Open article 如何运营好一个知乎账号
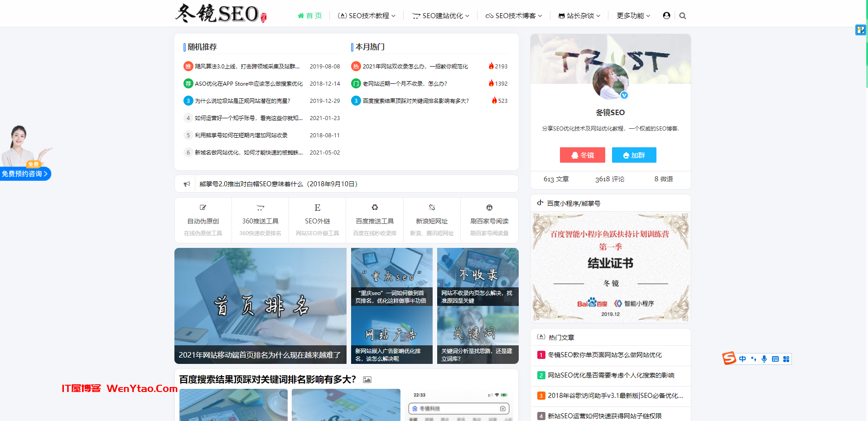The height and width of the screenshot is (421, 868). click(249, 118)
